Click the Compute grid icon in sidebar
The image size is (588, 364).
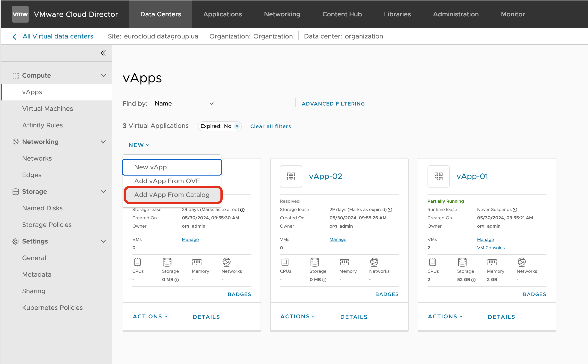tap(16, 76)
